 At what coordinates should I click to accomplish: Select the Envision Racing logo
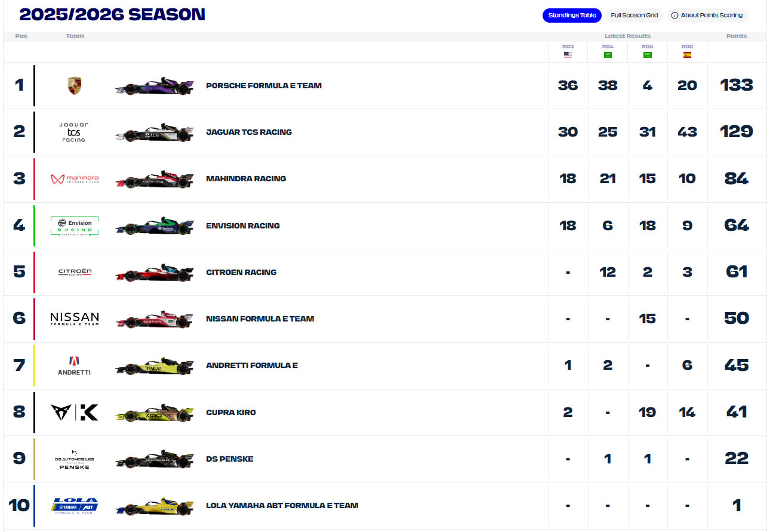(x=75, y=225)
